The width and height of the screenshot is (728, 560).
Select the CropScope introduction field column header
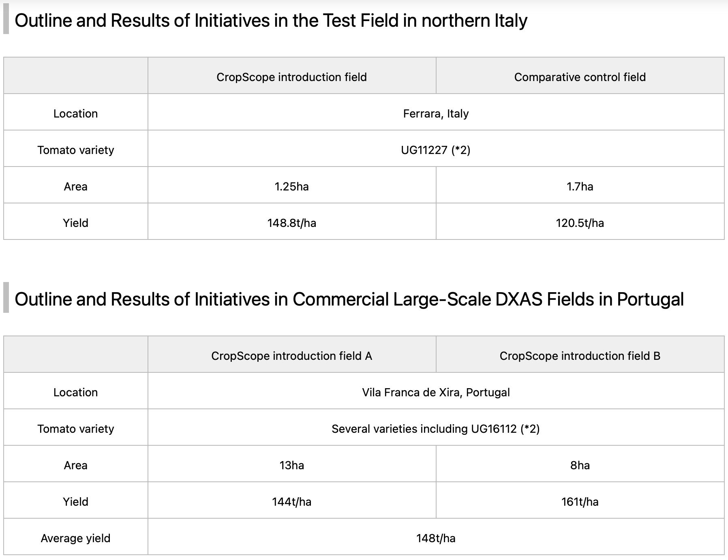[x=292, y=76]
